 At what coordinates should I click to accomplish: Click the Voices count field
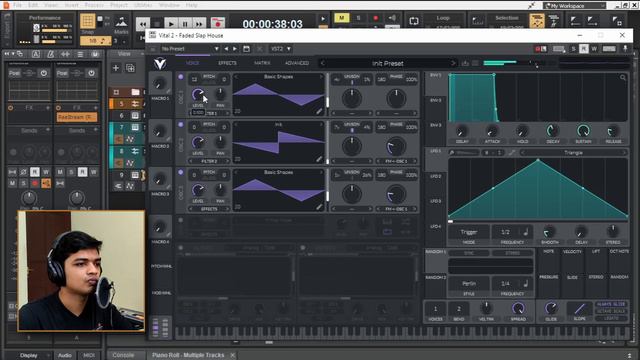[x=435, y=309]
